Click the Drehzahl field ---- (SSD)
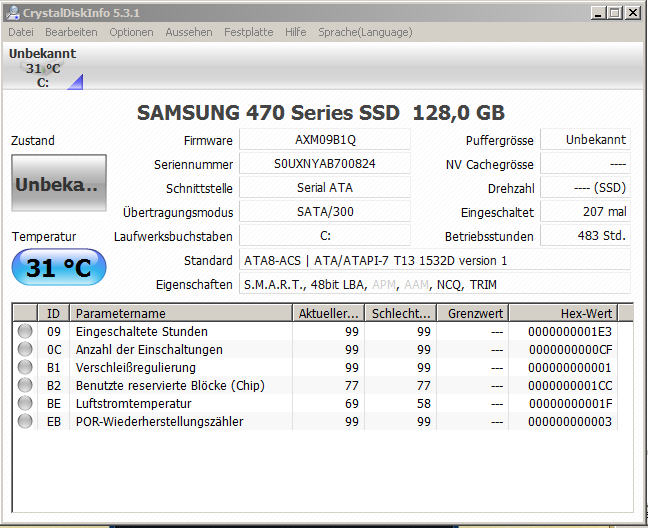 [585, 188]
